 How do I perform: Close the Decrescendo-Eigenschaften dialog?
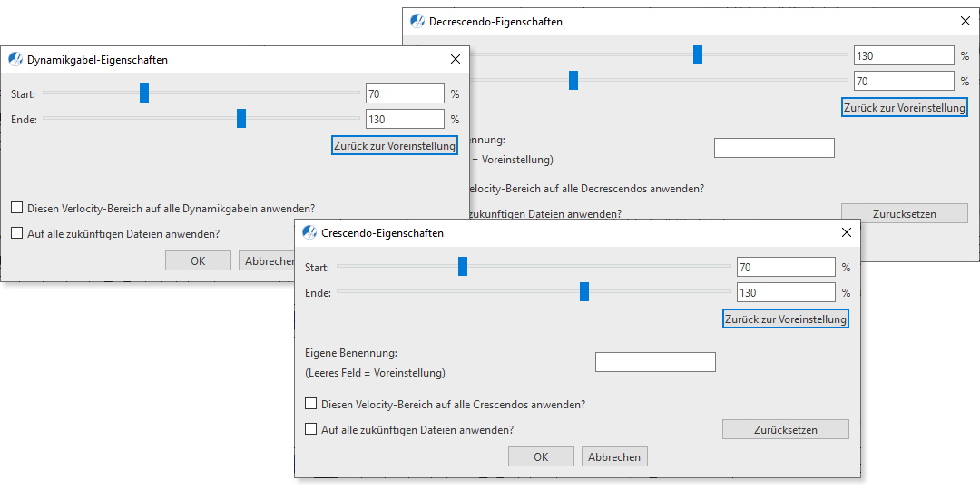pyautogui.click(x=965, y=22)
